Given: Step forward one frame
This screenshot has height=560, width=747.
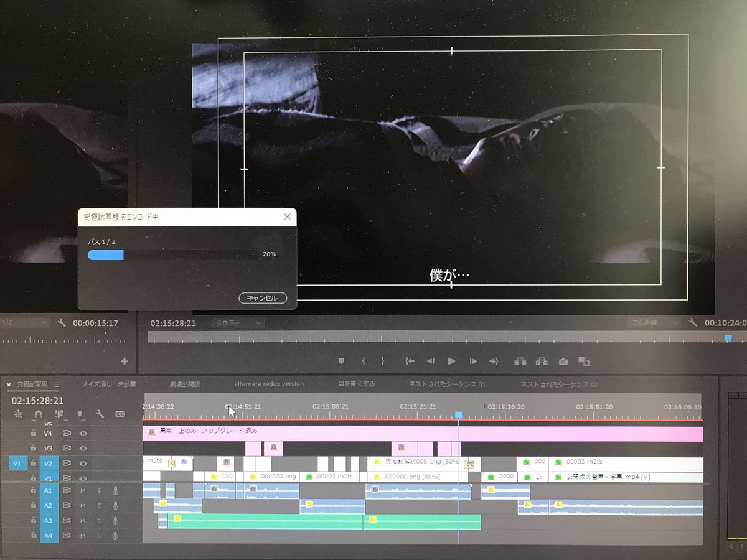Looking at the screenshot, I should click(x=473, y=361).
